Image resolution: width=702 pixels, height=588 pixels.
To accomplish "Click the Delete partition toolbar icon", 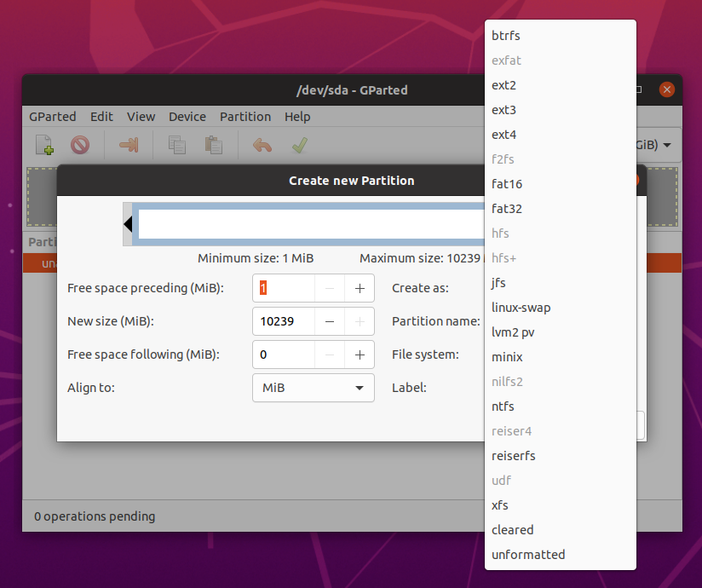I will tap(80, 145).
